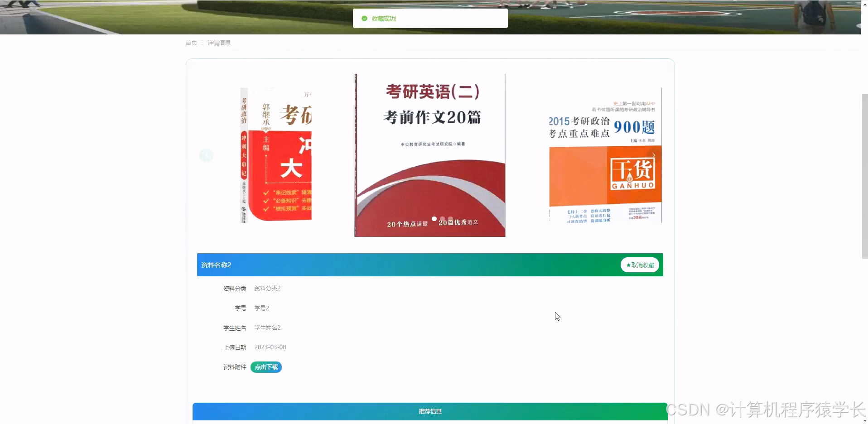
Task: Expand the 推荐信息 section header
Action: [x=429, y=411]
